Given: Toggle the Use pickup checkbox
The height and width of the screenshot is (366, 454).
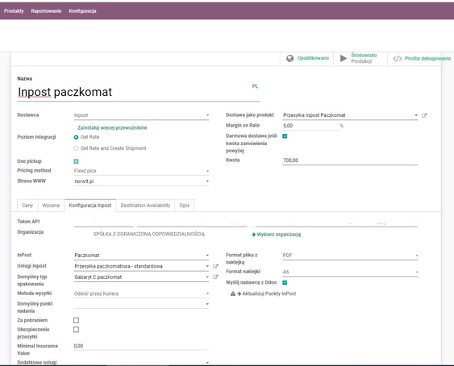Looking at the screenshot, I should pyautogui.click(x=76, y=161).
